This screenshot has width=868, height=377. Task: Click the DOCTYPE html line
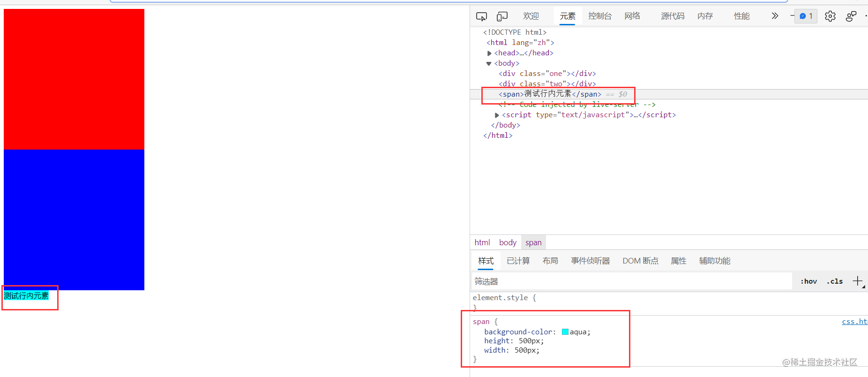click(515, 32)
